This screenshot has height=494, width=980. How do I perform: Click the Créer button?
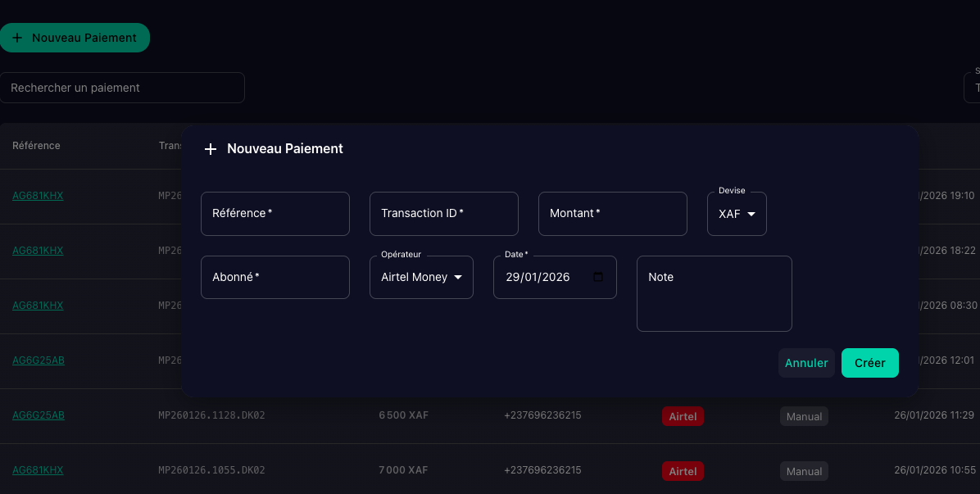[869, 363]
